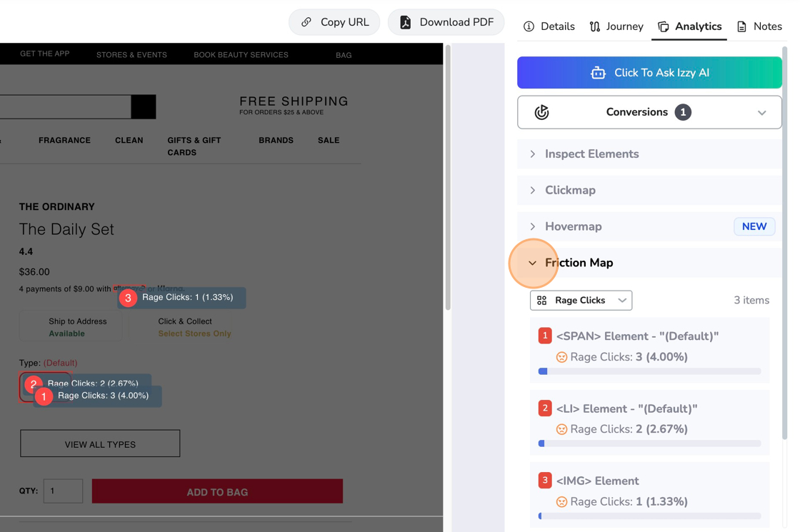
Task: Click THE ORDINARY brand name
Action: coord(57,207)
